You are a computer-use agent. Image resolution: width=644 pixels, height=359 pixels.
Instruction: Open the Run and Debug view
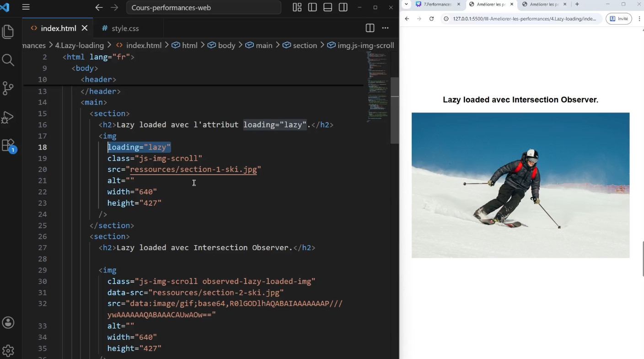point(8,117)
